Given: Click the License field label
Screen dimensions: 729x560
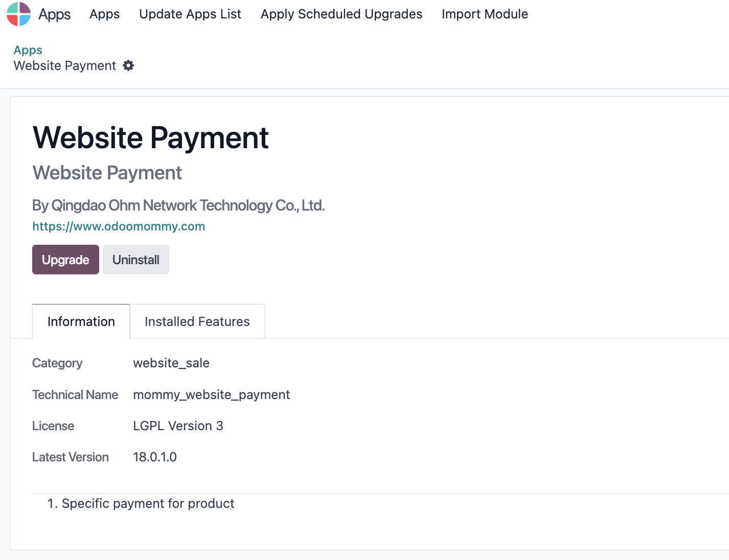Looking at the screenshot, I should click(x=53, y=426).
